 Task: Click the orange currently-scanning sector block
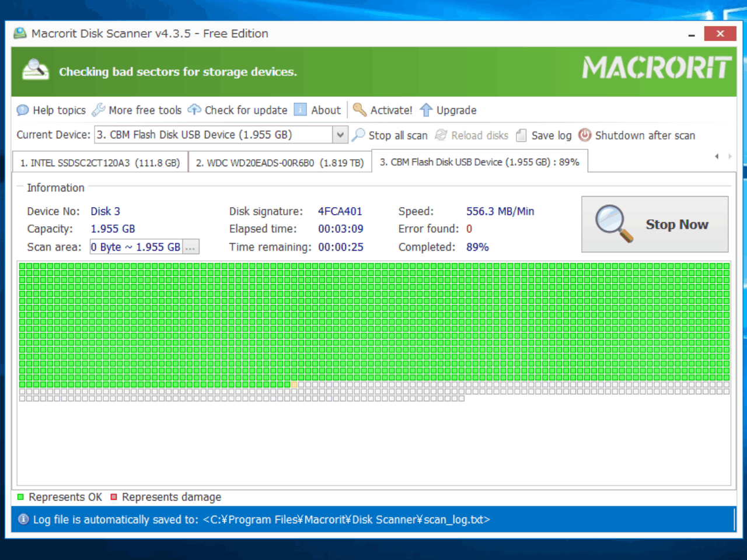pyautogui.click(x=294, y=384)
